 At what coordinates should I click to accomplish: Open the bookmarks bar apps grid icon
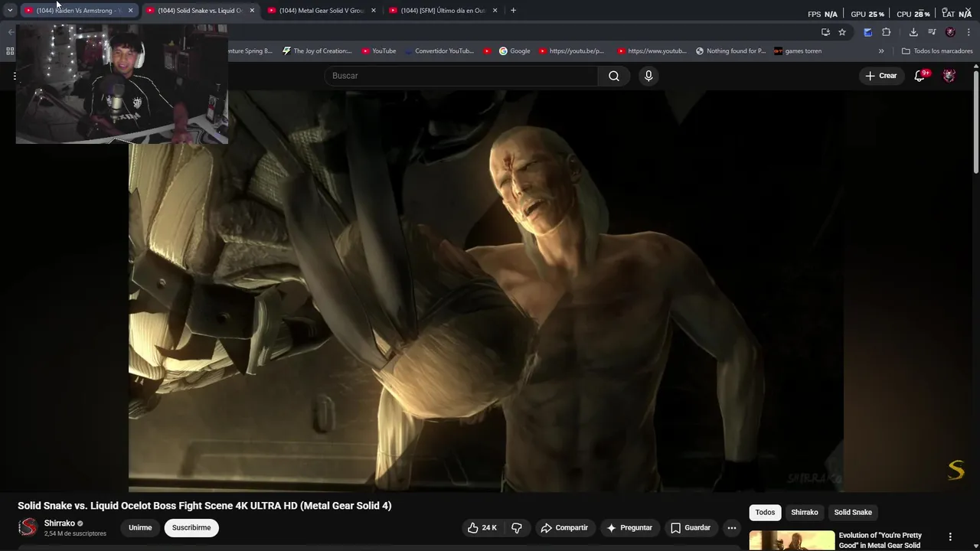click(10, 51)
